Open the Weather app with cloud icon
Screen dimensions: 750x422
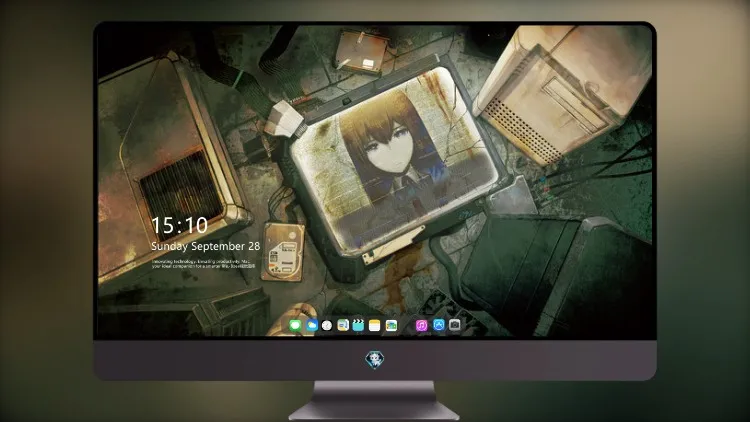[x=311, y=326]
